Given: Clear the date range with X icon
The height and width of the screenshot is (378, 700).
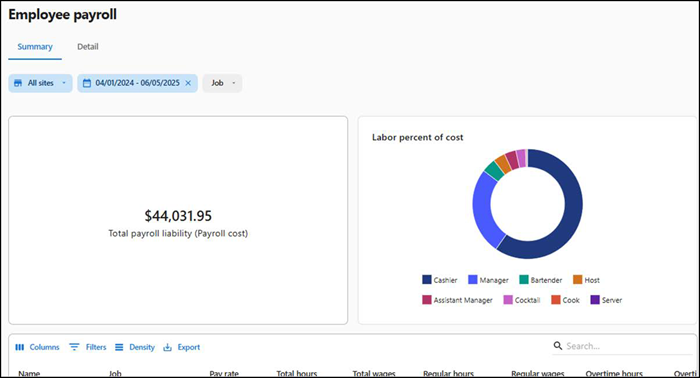Looking at the screenshot, I should [188, 83].
